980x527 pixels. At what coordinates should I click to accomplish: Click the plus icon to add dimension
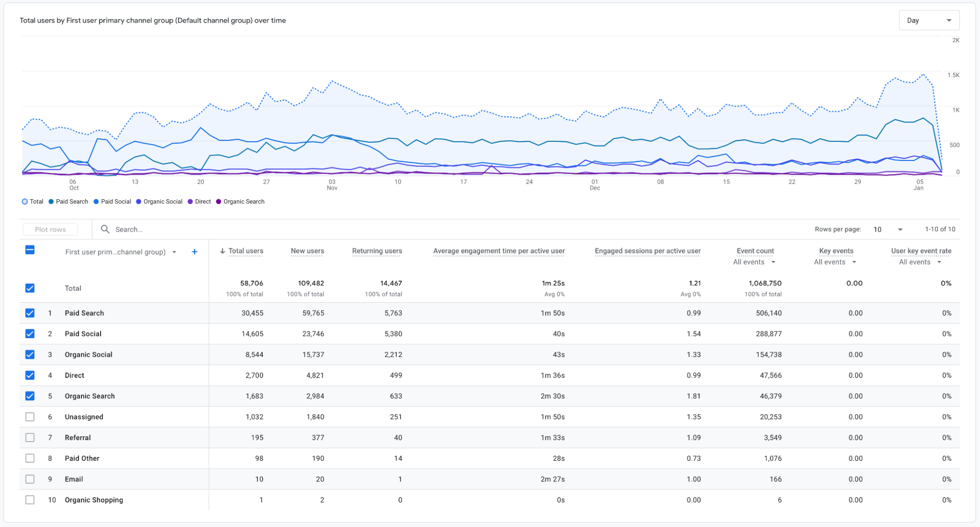195,252
